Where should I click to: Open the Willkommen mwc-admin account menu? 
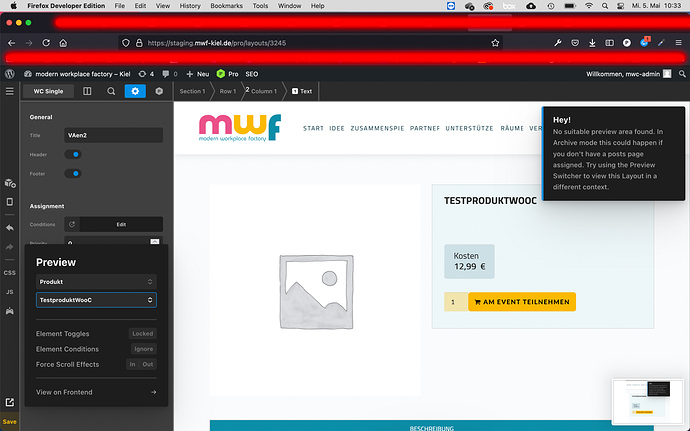(x=628, y=74)
